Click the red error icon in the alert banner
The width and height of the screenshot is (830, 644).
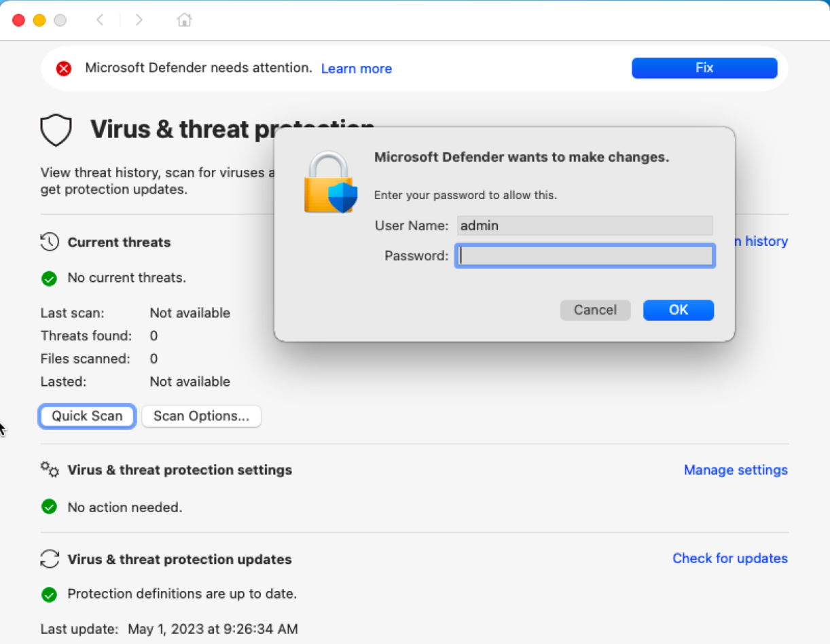pyautogui.click(x=64, y=68)
